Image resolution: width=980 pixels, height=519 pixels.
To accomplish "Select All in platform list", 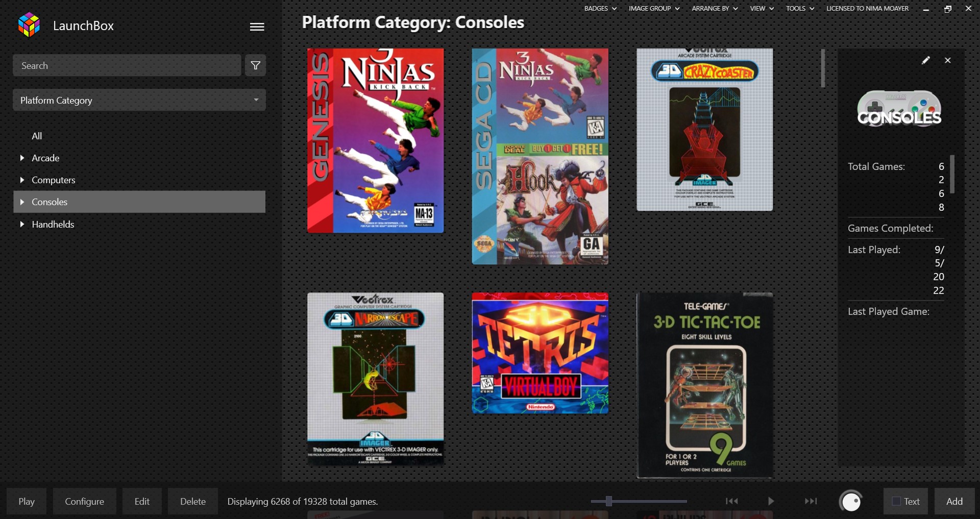I will (37, 136).
